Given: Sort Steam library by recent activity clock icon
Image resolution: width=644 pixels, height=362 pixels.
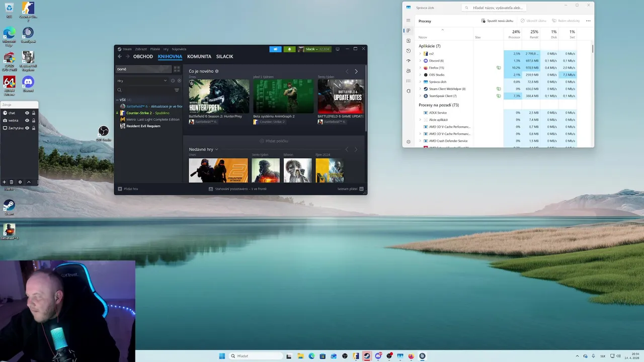Looking at the screenshot, I should pos(173,80).
